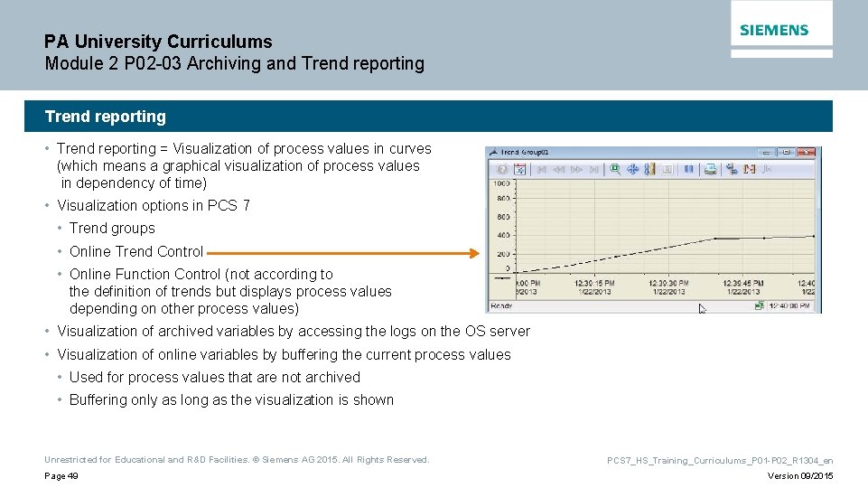Image resolution: width=868 pixels, height=488 pixels.
Task: Go to next data record icon
Action: tap(576, 170)
